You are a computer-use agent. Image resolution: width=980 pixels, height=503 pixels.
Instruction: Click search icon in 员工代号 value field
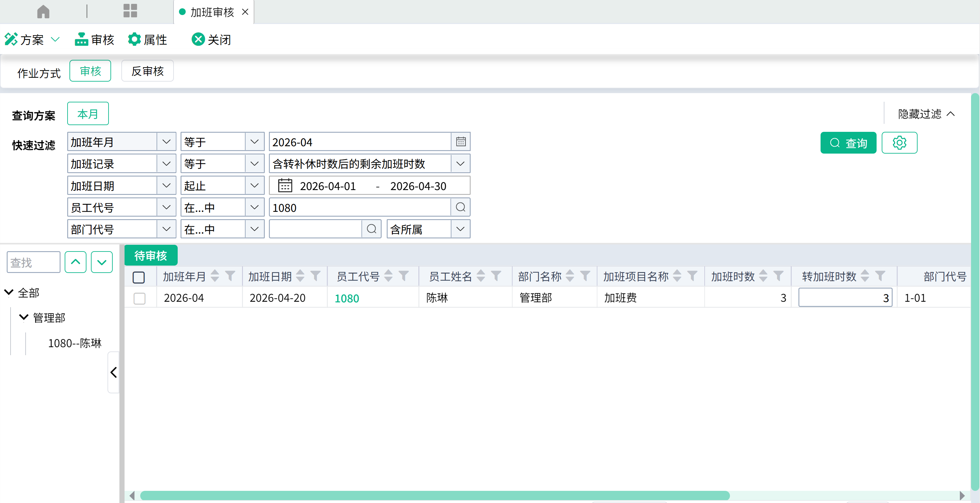(x=460, y=207)
